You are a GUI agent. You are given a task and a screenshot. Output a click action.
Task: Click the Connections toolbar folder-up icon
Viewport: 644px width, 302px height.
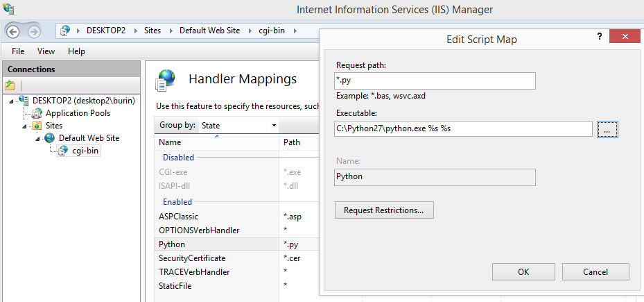tap(10, 85)
